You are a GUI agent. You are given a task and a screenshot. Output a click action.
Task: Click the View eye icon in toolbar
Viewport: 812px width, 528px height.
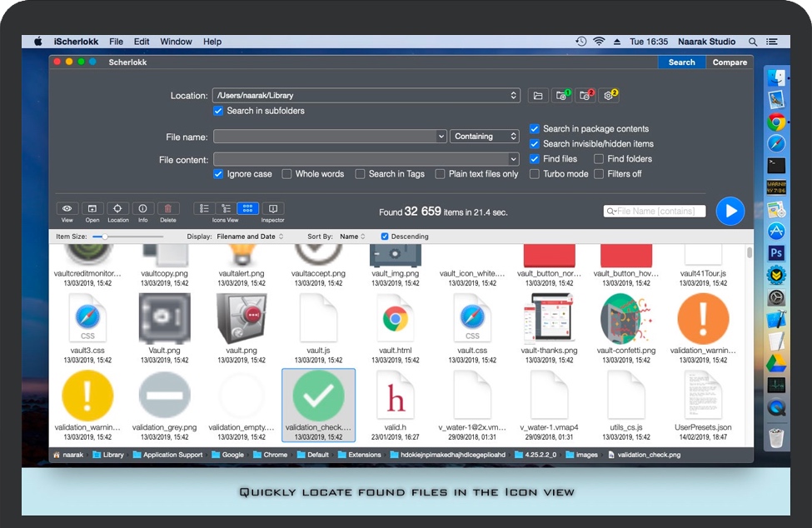[67, 209]
